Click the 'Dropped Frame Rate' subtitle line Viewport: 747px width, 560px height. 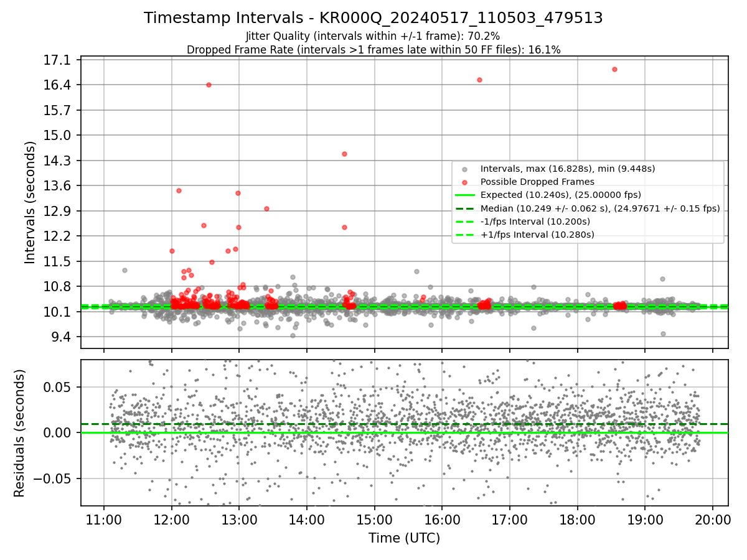[x=374, y=50]
